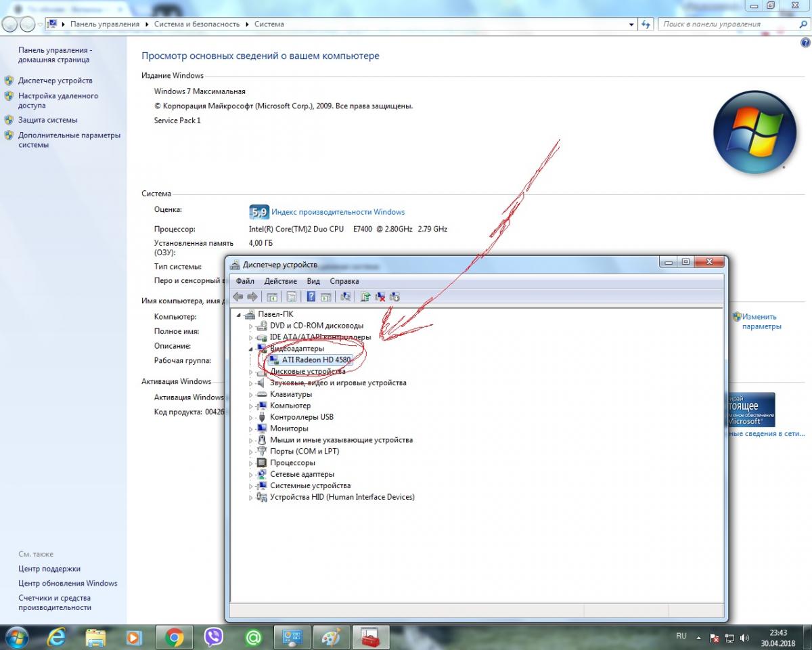Click the Uninstall device toolbar icon
Viewport: 812px width, 650px height.
[x=380, y=297]
